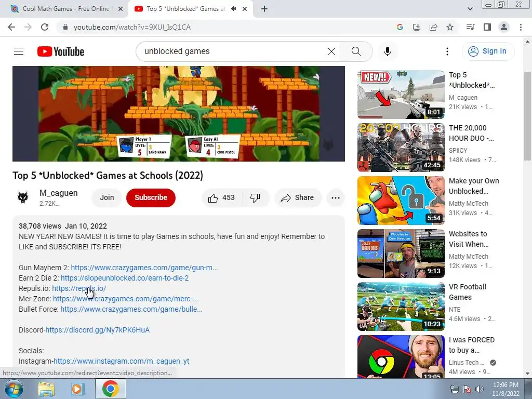Open Make your Own Unblocked thumbnail

pos(401,200)
